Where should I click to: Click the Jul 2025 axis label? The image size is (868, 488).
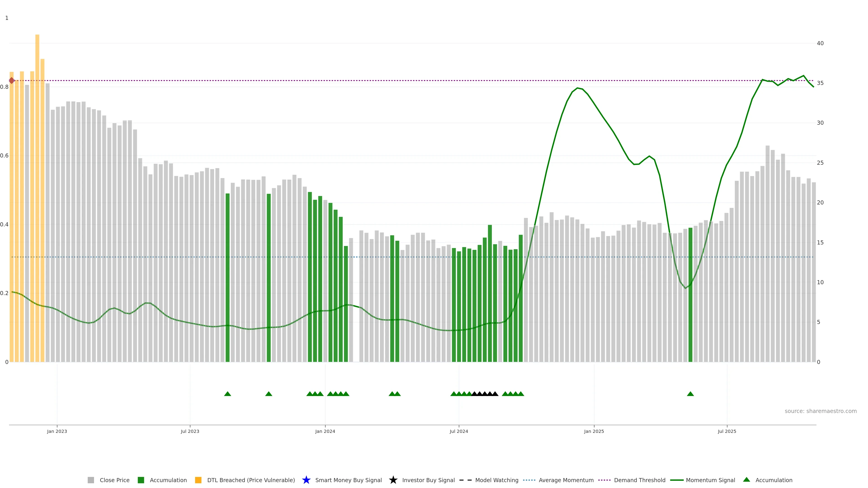727,432
